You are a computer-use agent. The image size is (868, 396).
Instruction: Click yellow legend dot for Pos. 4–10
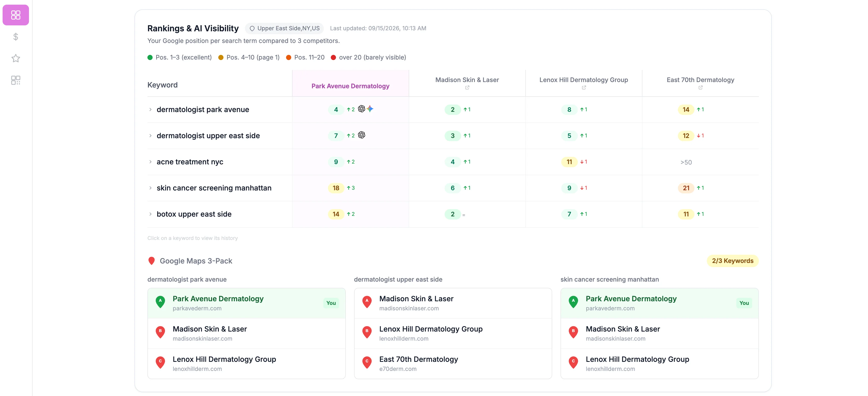(x=221, y=57)
